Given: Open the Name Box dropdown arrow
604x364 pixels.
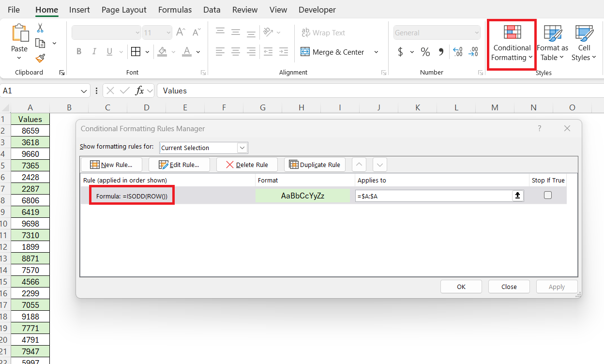Looking at the screenshot, I should 85,91.
